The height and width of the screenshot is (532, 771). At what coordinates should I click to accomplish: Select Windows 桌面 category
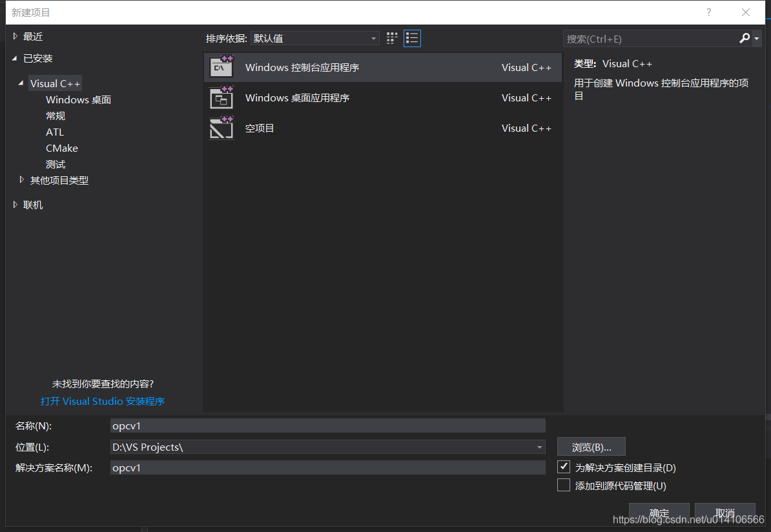(x=78, y=100)
